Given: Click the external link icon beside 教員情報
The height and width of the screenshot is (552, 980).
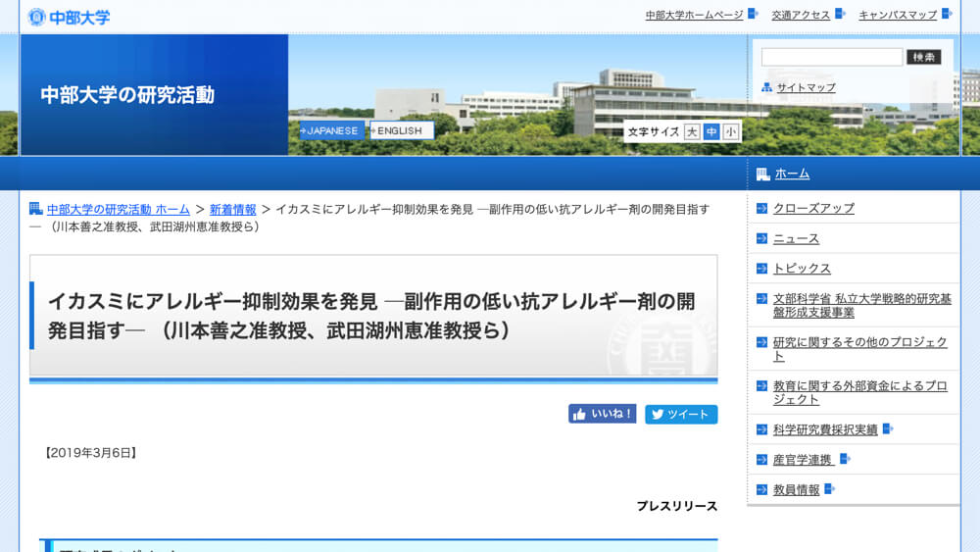Looking at the screenshot, I should tap(829, 489).
